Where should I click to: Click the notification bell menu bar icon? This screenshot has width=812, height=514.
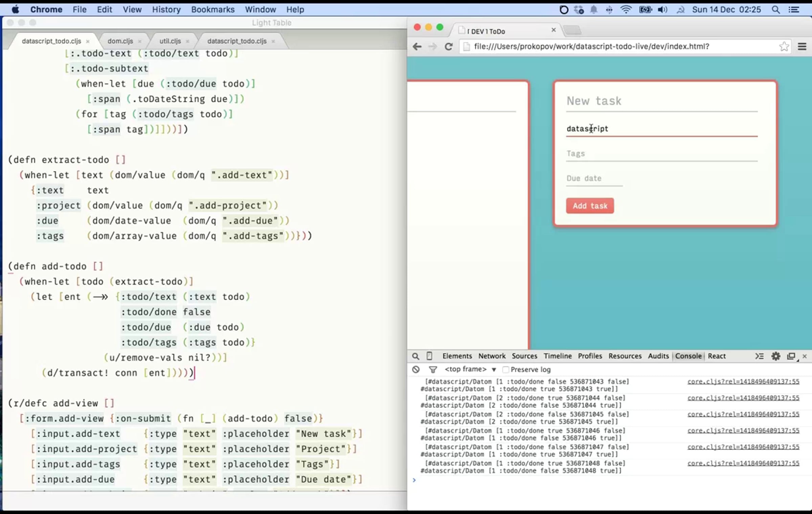(594, 9)
